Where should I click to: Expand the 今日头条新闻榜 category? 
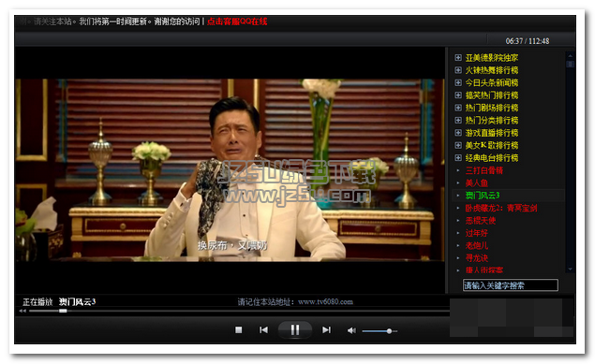458,82
